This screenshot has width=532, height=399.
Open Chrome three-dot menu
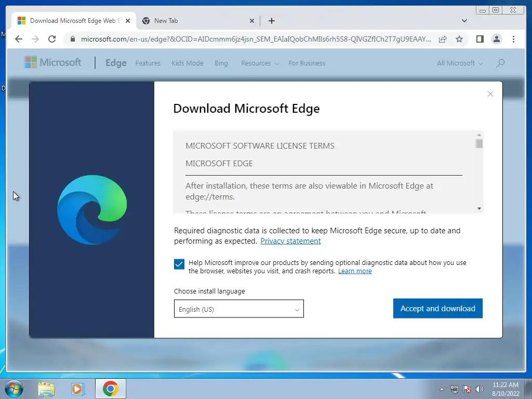click(513, 39)
